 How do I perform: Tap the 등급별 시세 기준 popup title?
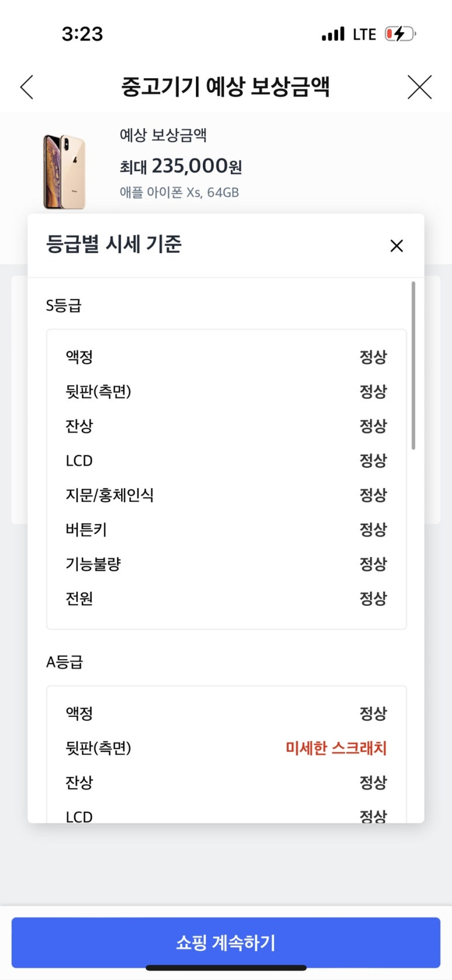point(114,244)
